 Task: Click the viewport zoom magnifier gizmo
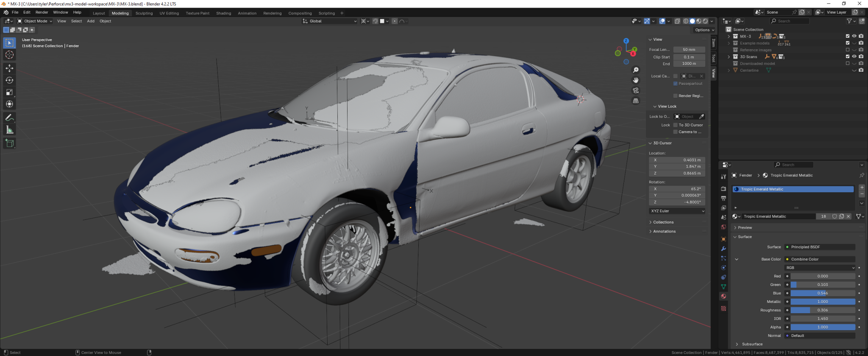(x=636, y=70)
